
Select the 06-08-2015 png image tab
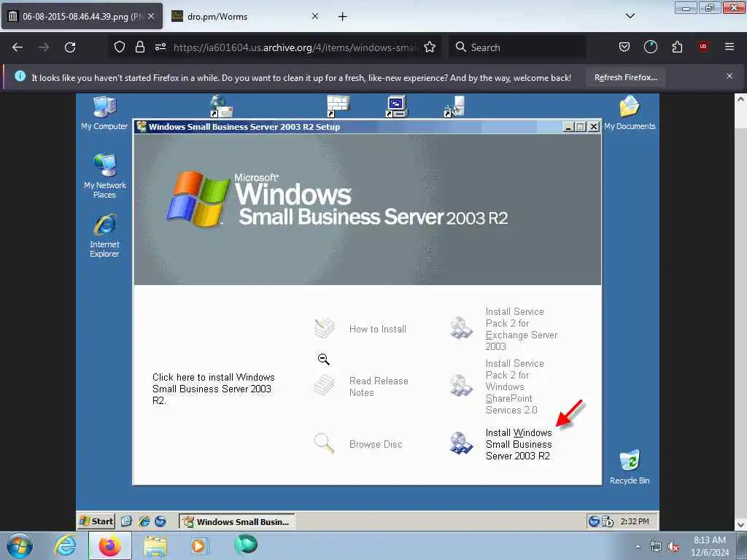[82, 17]
